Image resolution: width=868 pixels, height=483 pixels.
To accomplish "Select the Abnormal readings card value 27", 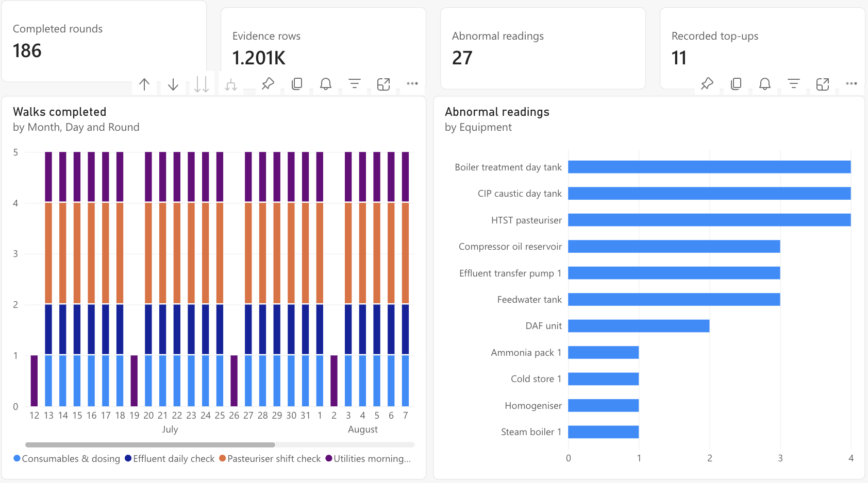I will click(462, 58).
